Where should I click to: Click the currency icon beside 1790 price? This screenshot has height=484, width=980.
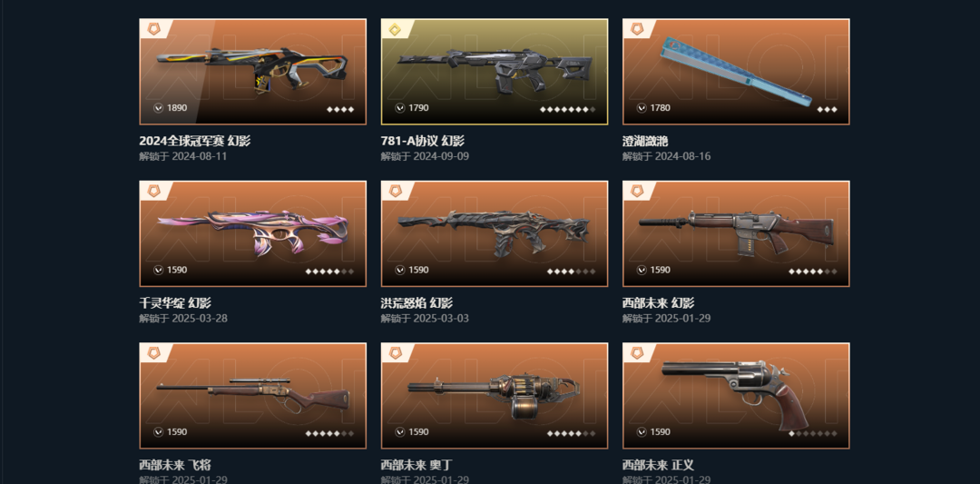tap(400, 108)
